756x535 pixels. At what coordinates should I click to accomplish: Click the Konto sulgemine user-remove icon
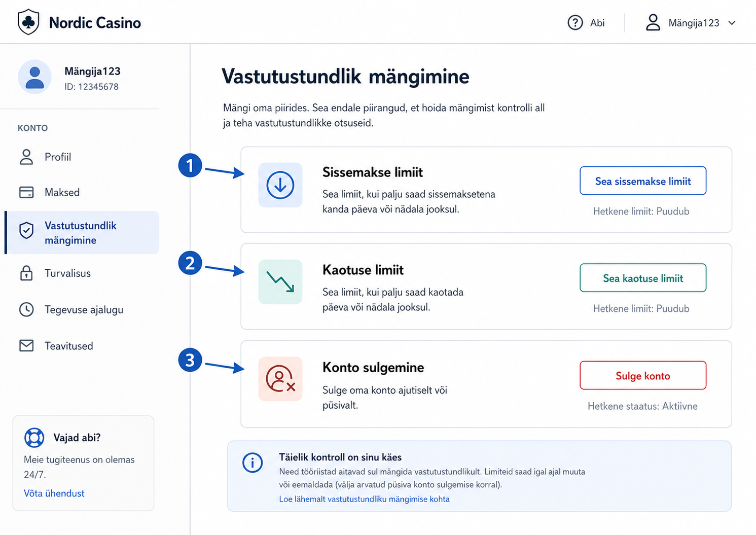280,379
